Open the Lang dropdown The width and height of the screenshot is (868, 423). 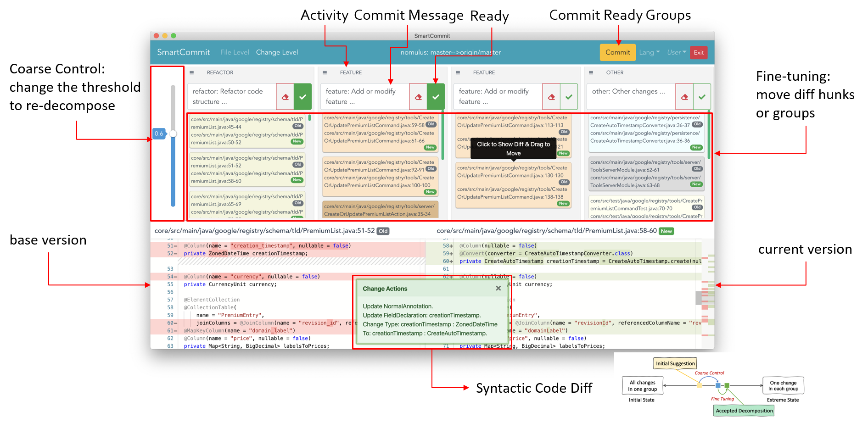650,52
